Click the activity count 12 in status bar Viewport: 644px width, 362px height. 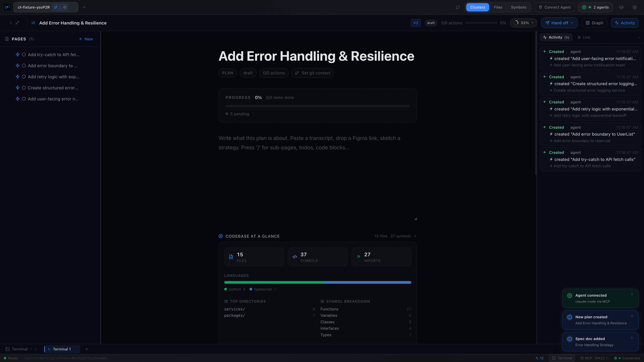(540, 358)
